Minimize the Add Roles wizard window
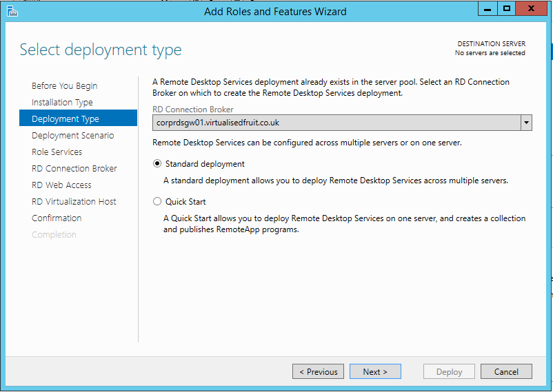This screenshot has height=392, width=553. [x=489, y=10]
